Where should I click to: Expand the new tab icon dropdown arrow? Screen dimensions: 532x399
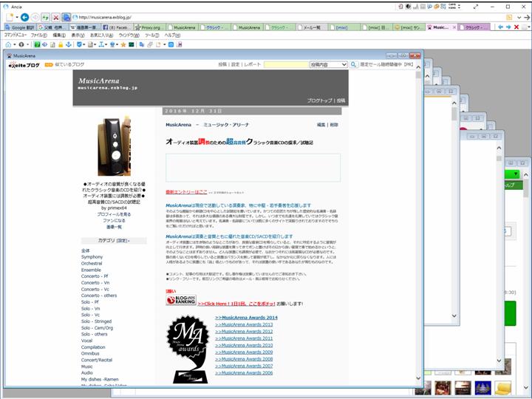17,17
